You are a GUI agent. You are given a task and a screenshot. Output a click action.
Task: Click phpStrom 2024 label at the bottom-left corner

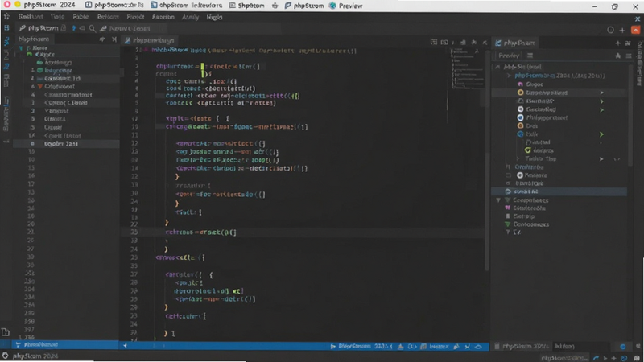35,356
